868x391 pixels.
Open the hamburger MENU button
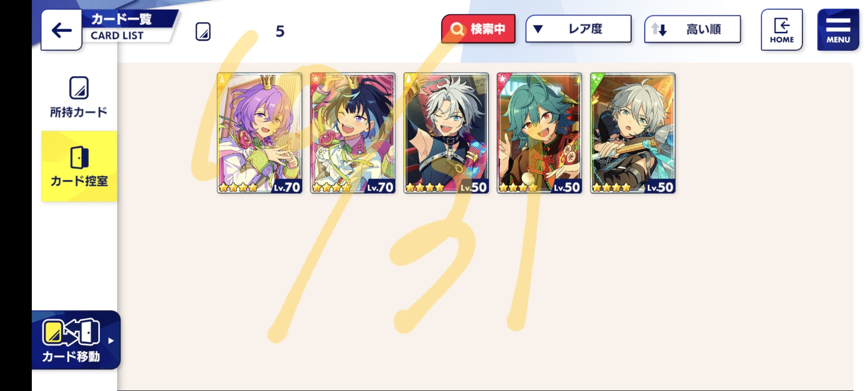(x=838, y=30)
